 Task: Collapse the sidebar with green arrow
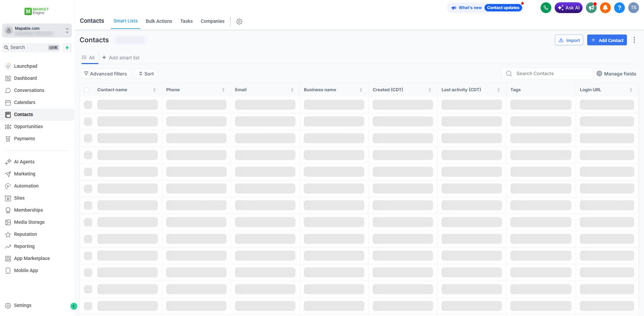pyautogui.click(x=74, y=306)
